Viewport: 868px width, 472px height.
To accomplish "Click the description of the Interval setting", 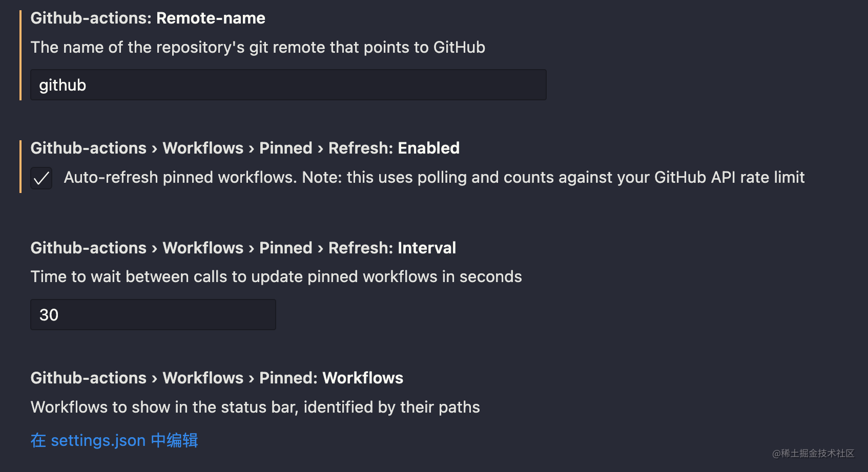I will pyautogui.click(x=276, y=276).
